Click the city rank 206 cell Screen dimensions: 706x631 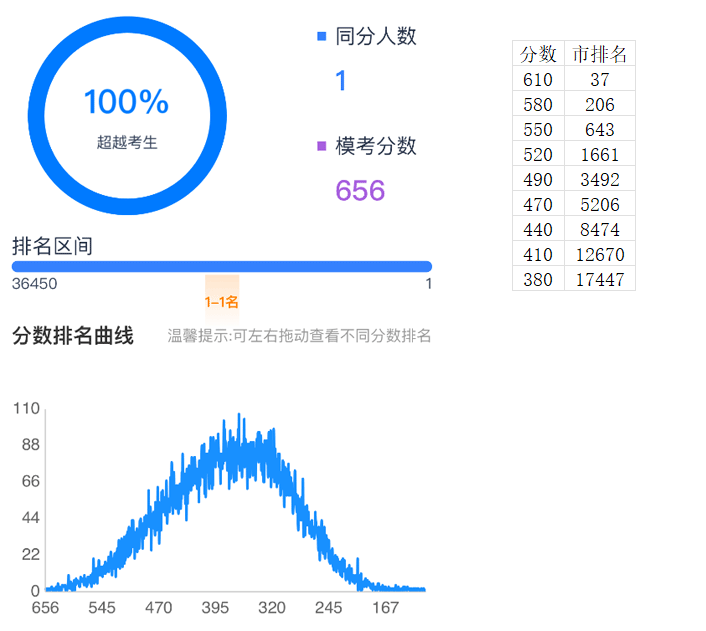tap(599, 105)
